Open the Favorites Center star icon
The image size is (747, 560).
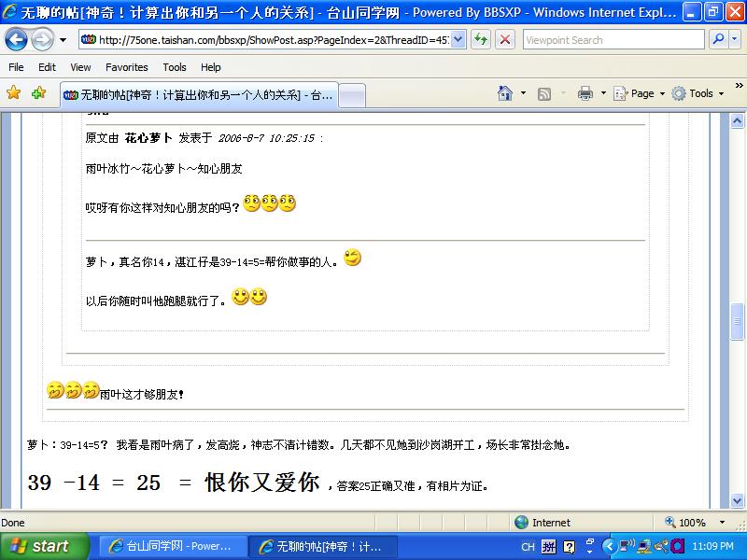(13, 93)
